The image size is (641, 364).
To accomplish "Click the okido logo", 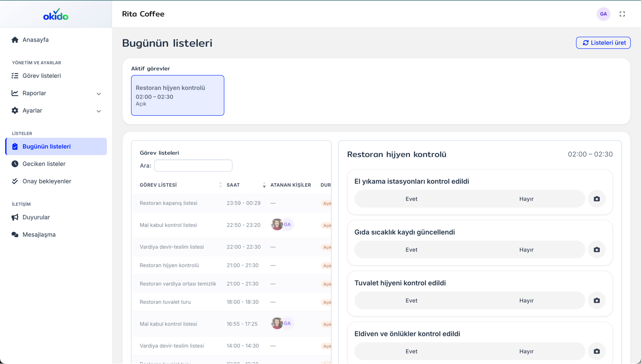I will click(56, 14).
